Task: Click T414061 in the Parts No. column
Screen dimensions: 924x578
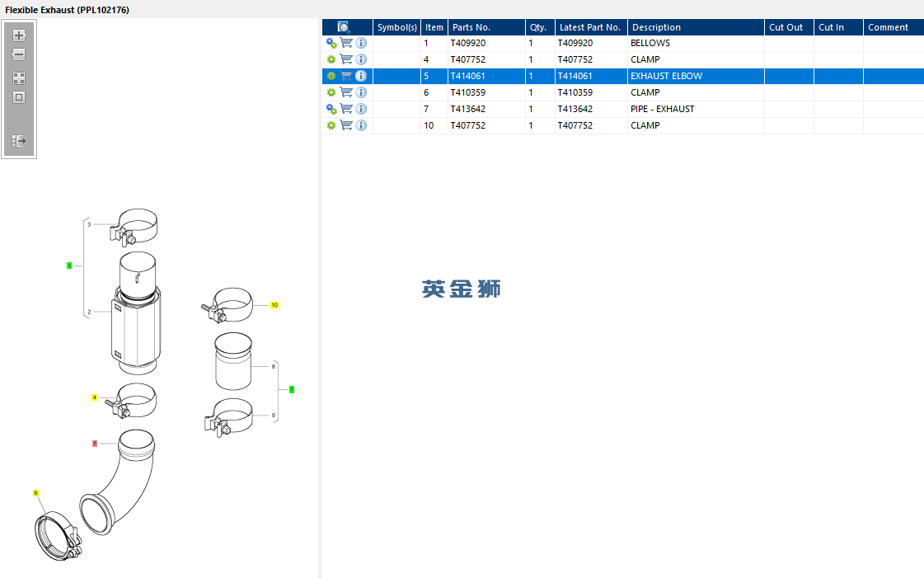Action: [x=468, y=76]
